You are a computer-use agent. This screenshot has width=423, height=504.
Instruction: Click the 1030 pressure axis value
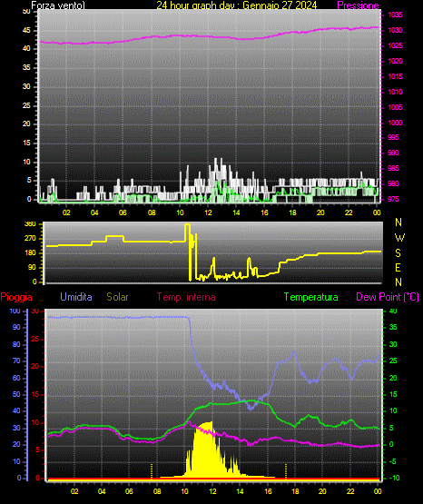[395, 30]
